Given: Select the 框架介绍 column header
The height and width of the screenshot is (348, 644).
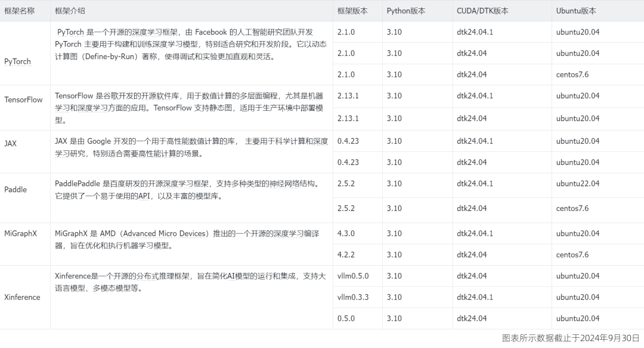Looking at the screenshot, I should pos(70,11).
